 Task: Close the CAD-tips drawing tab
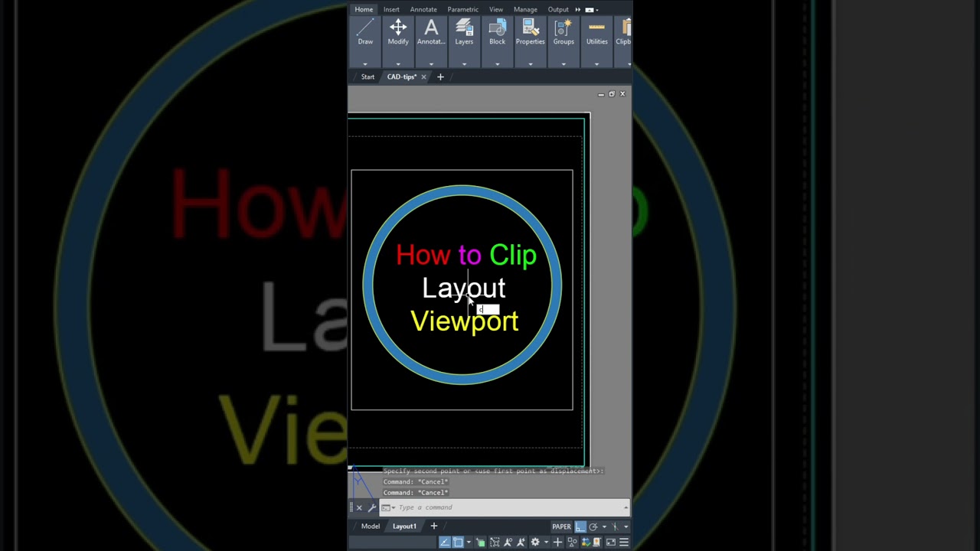click(423, 77)
